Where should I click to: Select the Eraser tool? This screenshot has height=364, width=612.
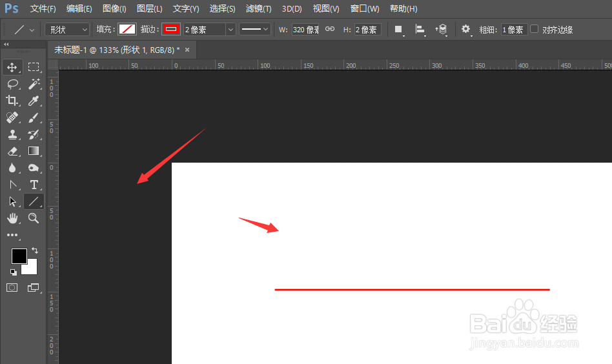(12, 151)
